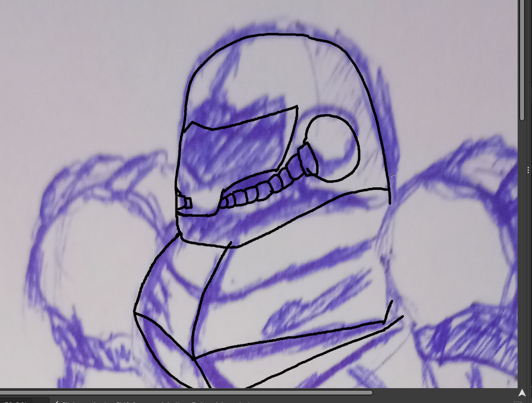Image resolution: width=532 pixels, height=403 pixels.
Task: Open the zoom dropdown next to the zoom percentage
Action: click(x=41, y=401)
